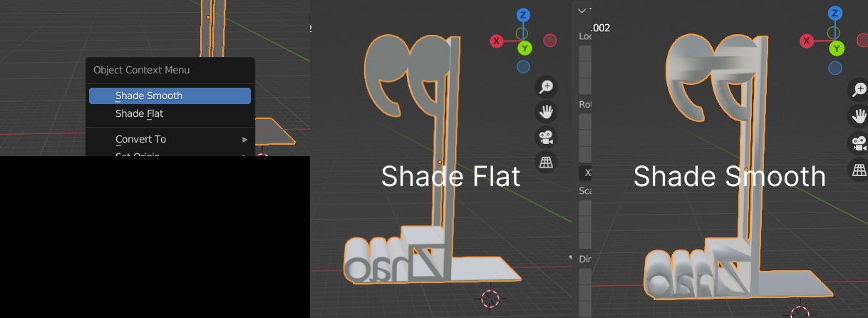Click dim blue negative Z in Shade Flat gizmo
The height and width of the screenshot is (318, 868).
[x=524, y=67]
